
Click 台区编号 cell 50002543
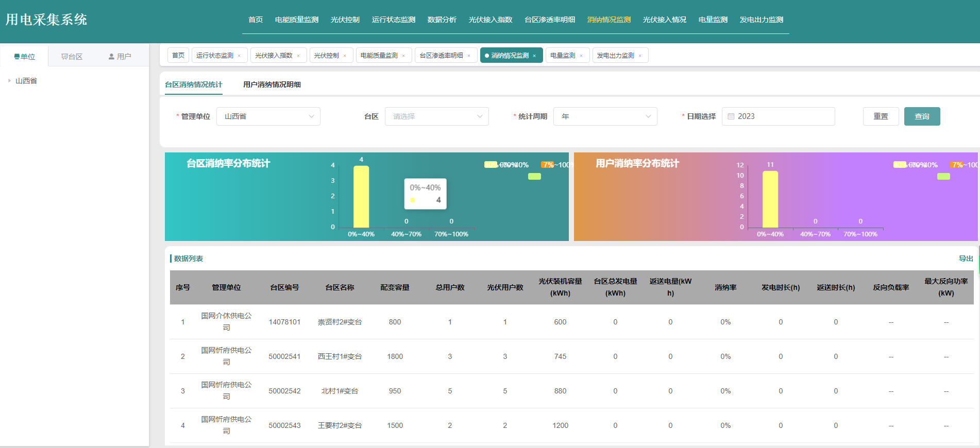[x=284, y=425]
